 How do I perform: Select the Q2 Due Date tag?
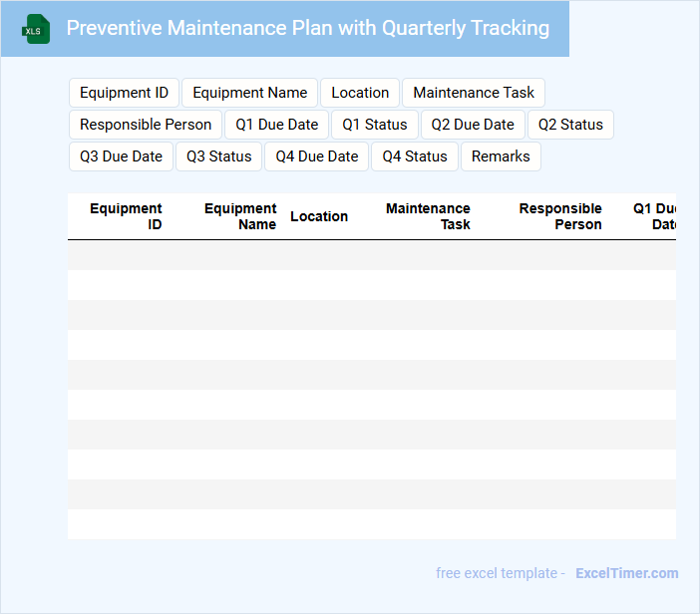tap(473, 125)
